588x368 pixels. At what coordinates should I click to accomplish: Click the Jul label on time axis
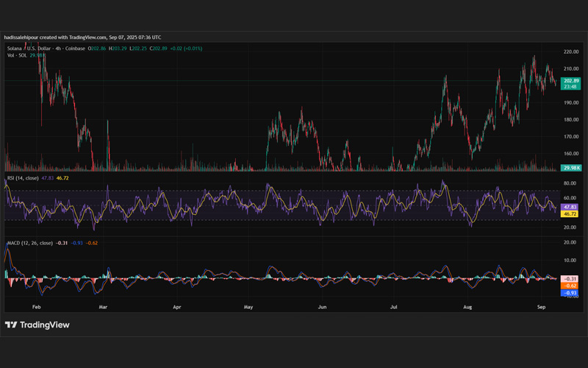(x=393, y=307)
